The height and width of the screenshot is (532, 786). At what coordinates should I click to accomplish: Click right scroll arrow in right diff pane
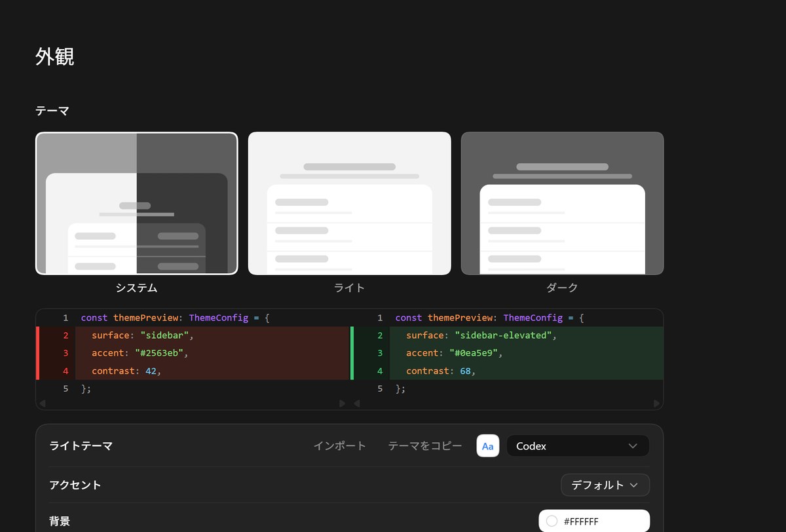[656, 404]
